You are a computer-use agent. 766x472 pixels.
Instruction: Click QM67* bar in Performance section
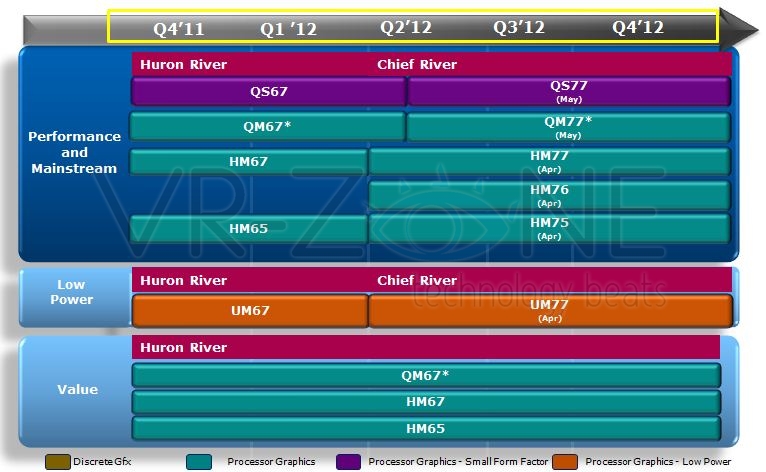(x=268, y=127)
